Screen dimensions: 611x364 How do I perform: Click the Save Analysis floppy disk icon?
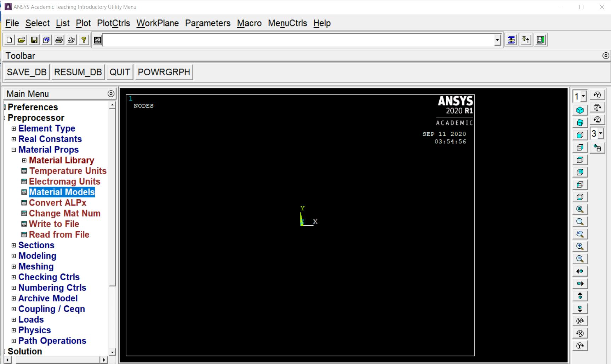[x=34, y=40]
